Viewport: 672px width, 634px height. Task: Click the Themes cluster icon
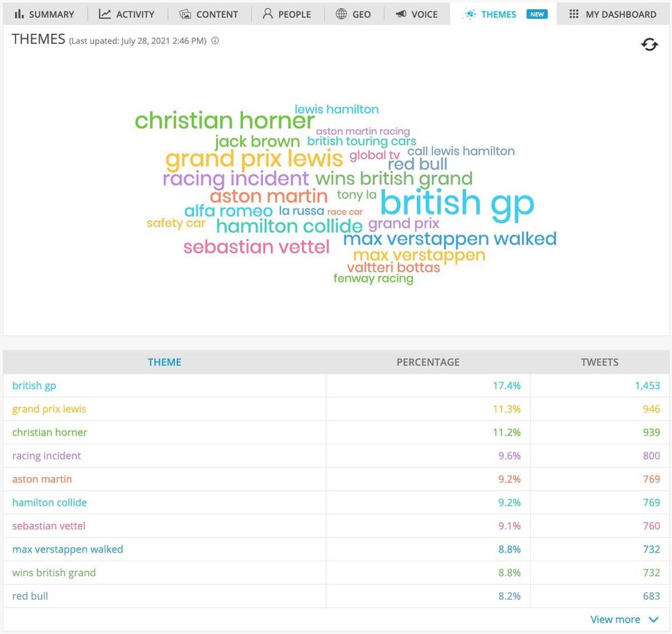tap(470, 14)
